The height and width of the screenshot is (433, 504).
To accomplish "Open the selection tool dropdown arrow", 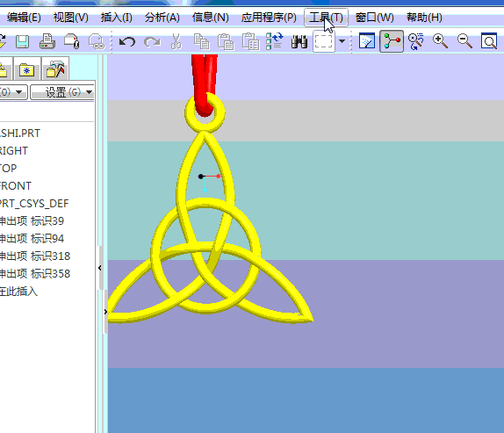I will click(x=342, y=41).
